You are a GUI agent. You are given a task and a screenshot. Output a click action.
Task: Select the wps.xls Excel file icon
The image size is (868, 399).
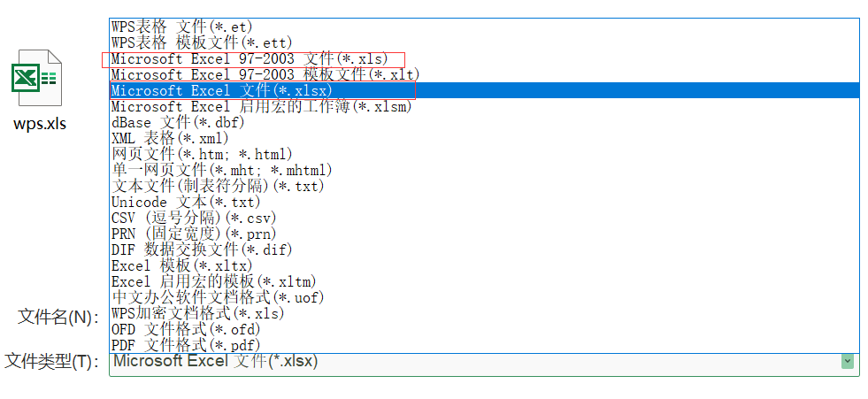click(36, 78)
